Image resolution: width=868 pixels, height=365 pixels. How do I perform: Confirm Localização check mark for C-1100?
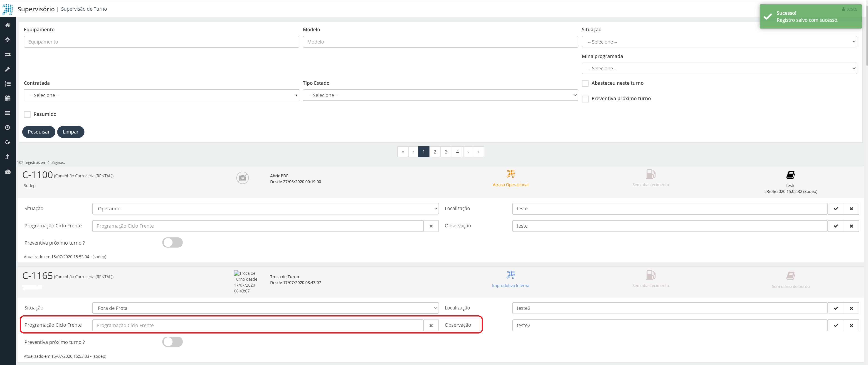[836, 209]
